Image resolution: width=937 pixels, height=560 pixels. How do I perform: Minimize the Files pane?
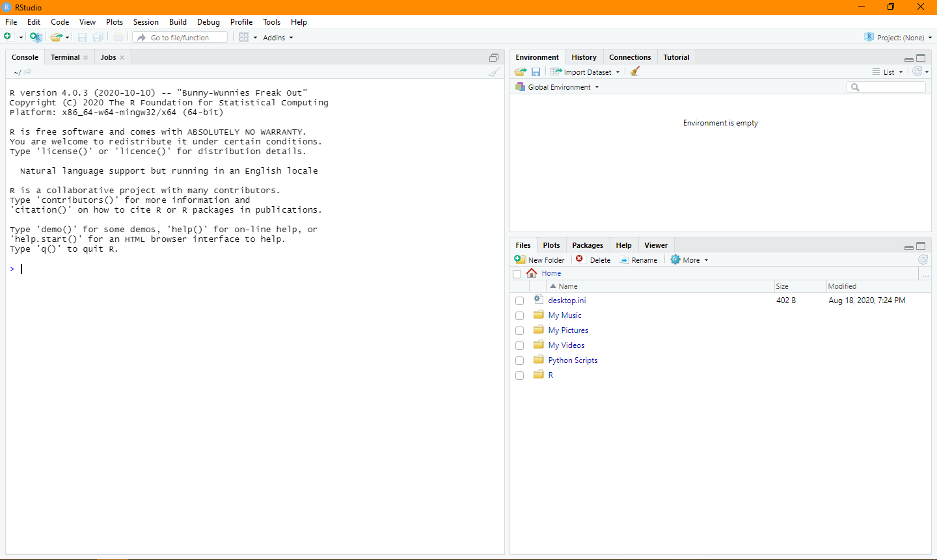point(909,247)
